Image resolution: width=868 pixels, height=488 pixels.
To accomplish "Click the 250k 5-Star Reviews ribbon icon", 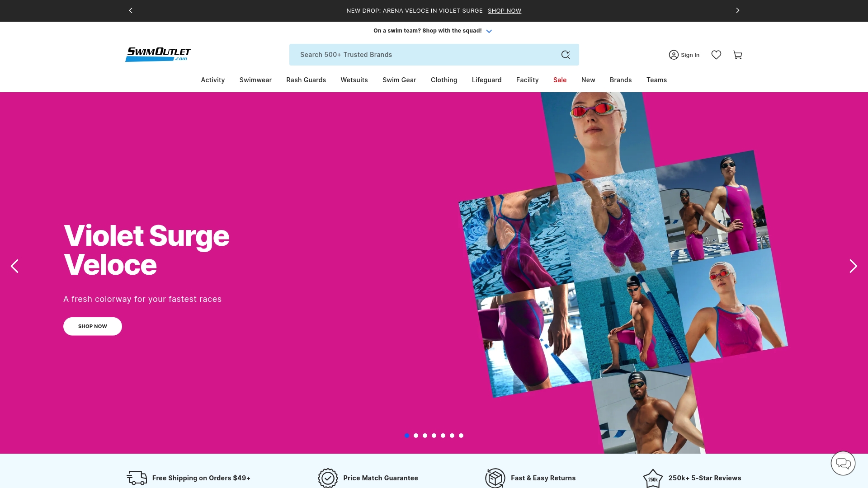I will pos(653,478).
